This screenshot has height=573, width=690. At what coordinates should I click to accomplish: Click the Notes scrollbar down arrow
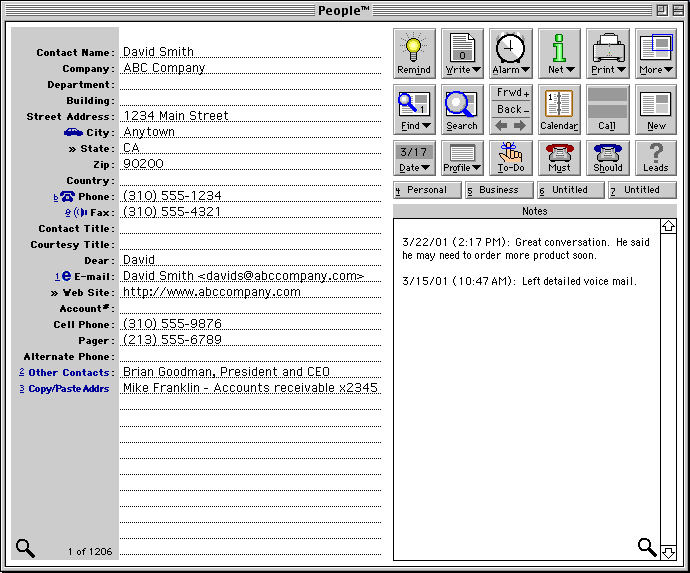pos(668,552)
